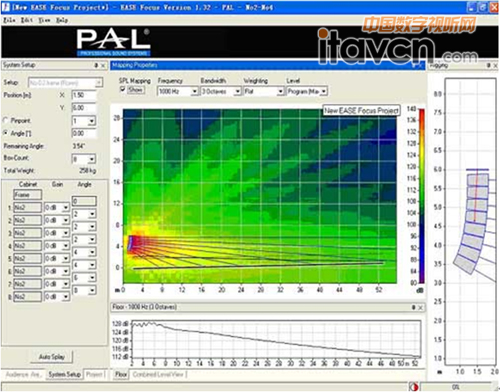Click the EASE Focus title bar app icon
Viewport: 500px width, 392px height.
click(5, 7)
